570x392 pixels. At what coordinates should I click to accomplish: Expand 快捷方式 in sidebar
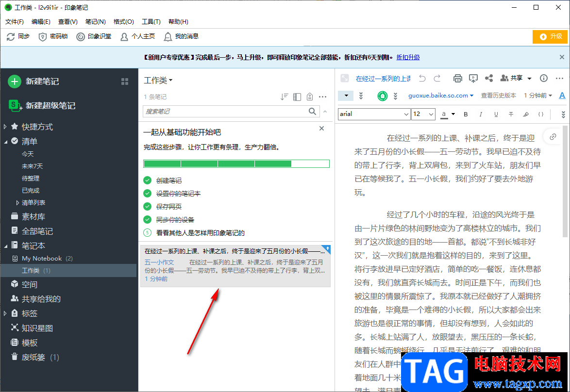coord(5,127)
